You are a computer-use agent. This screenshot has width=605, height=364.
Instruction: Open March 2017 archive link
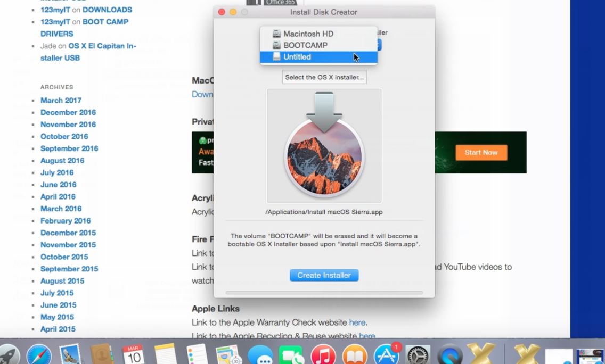pos(61,100)
